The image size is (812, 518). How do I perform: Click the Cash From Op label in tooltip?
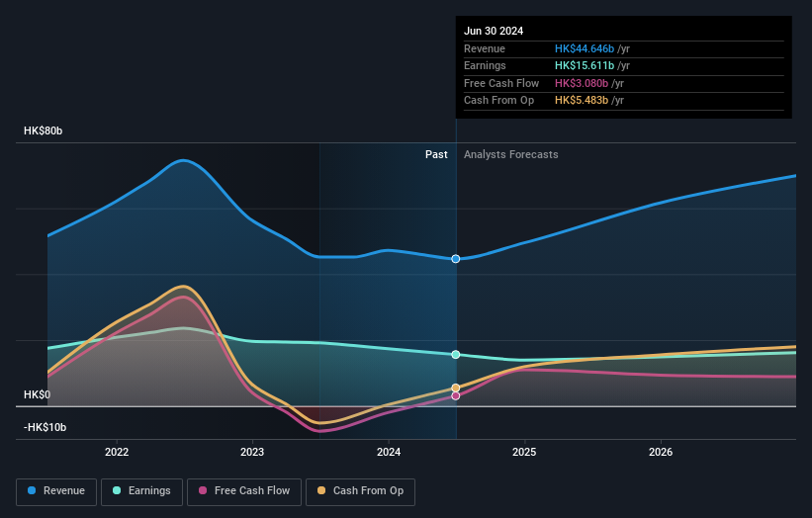(498, 101)
